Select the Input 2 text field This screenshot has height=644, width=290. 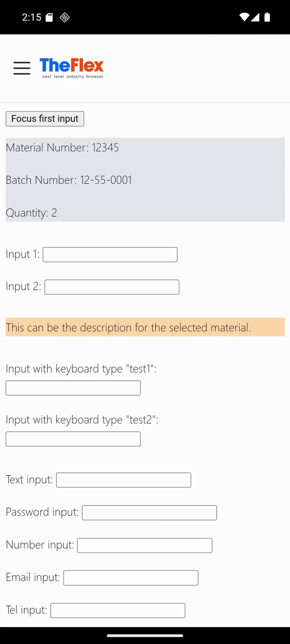pos(112,287)
